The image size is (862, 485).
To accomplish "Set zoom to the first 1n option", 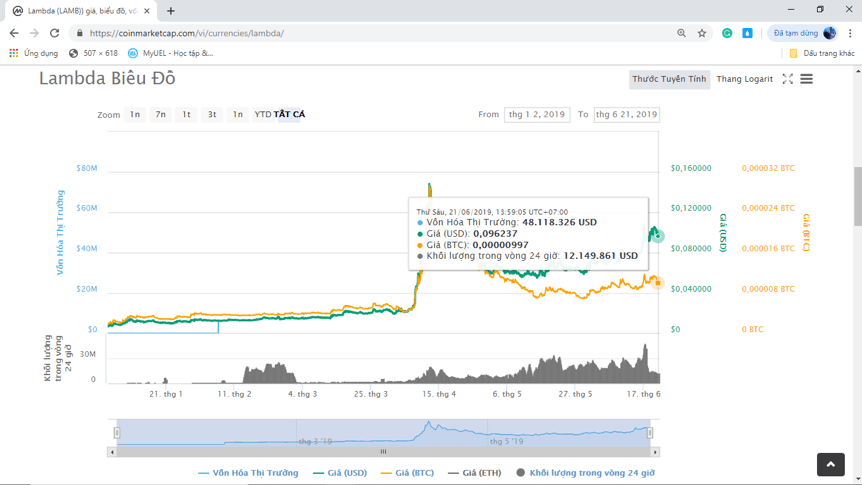I will click(x=135, y=114).
